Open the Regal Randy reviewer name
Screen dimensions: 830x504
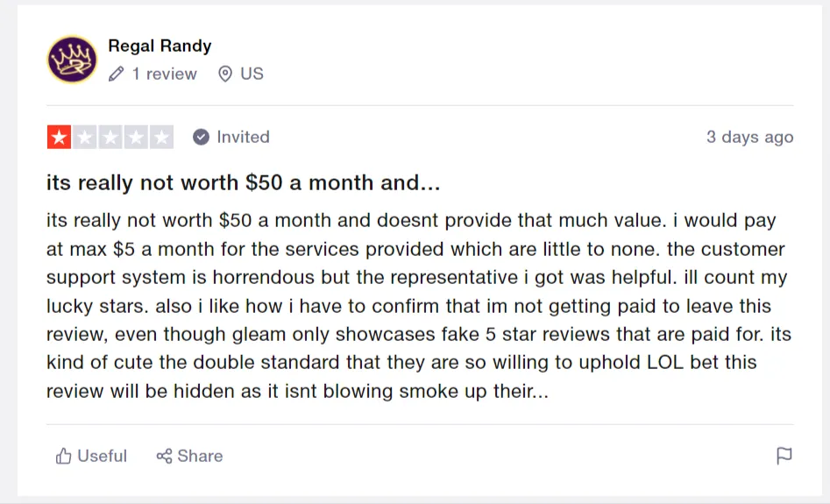[160, 46]
